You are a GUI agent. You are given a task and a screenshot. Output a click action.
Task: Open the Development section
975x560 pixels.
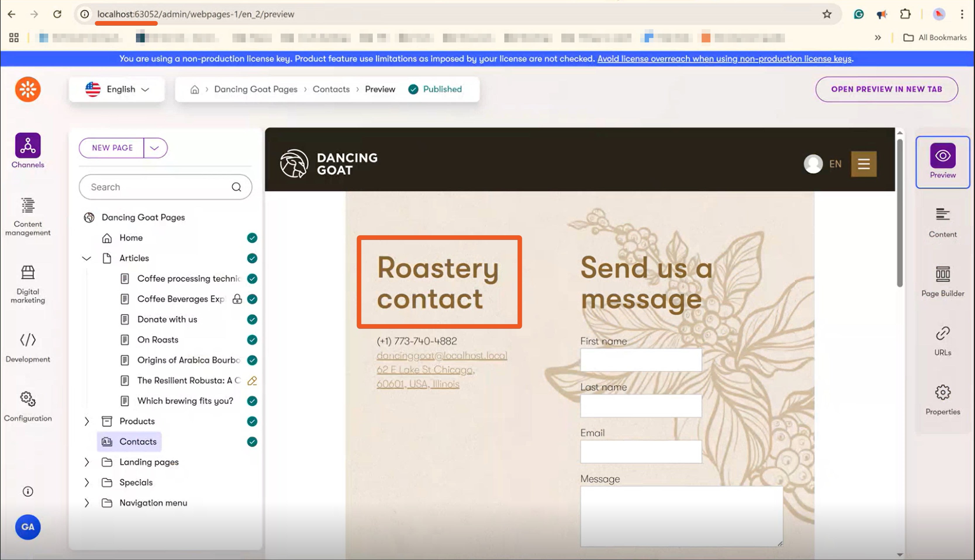coord(28,347)
